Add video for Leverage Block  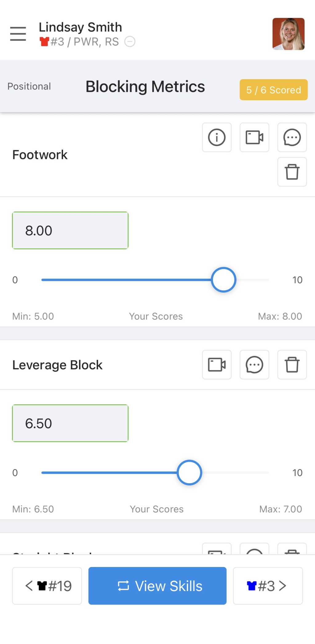[x=217, y=365]
